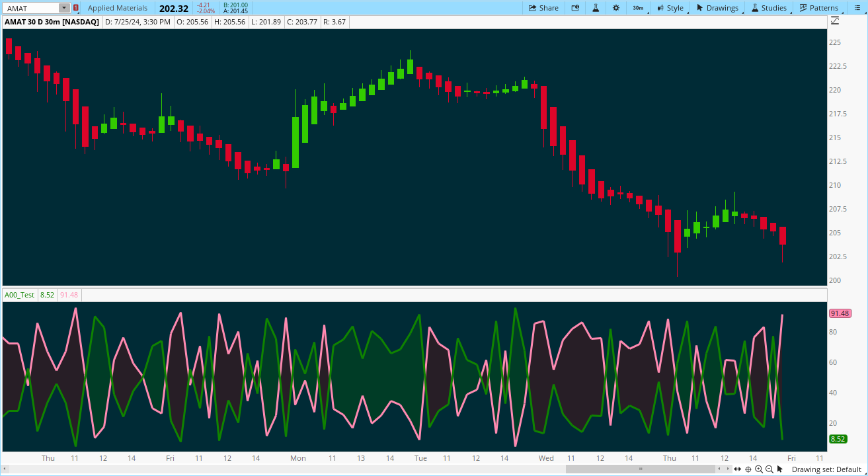Click the expand time axis arrows icon
This screenshot has width=868, height=476.
click(738, 469)
